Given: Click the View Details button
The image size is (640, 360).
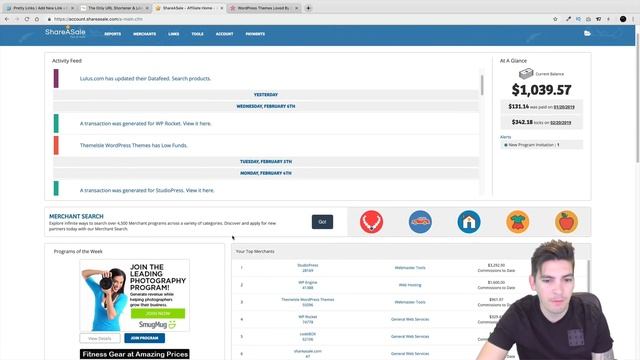Looking at the screenshot, I should pyautogui.click(x=100, y=338).
